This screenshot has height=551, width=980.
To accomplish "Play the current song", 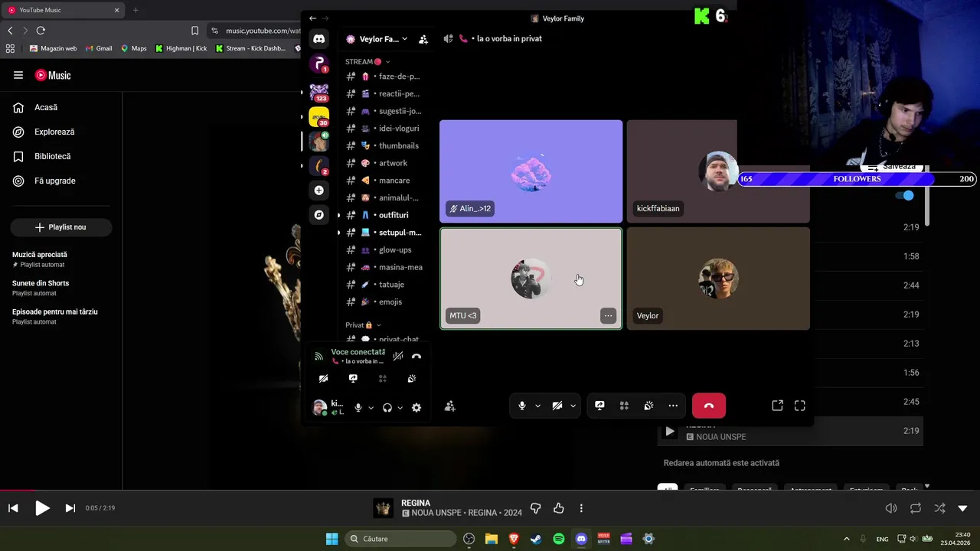I will coord(42,508).
